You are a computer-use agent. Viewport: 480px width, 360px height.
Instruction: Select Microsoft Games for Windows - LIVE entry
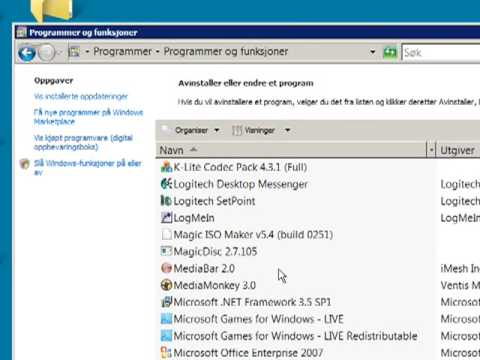pos(258,319)
